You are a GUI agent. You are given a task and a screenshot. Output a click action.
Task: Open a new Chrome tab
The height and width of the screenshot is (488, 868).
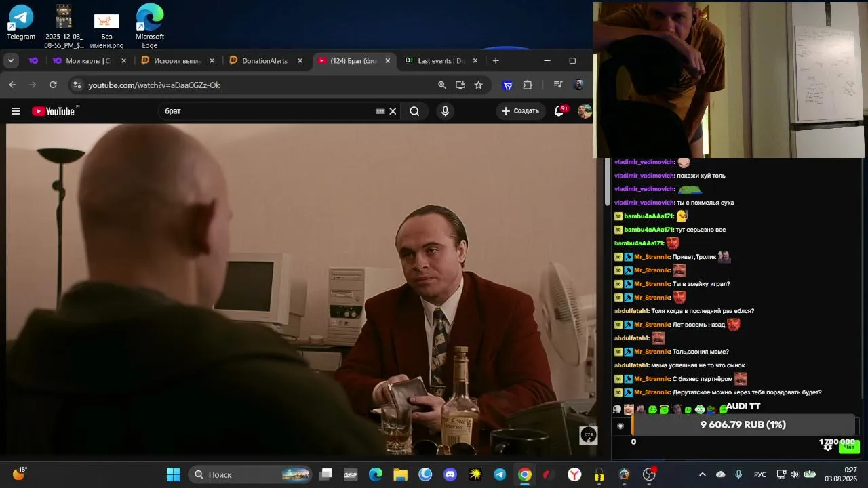[496, 61]
